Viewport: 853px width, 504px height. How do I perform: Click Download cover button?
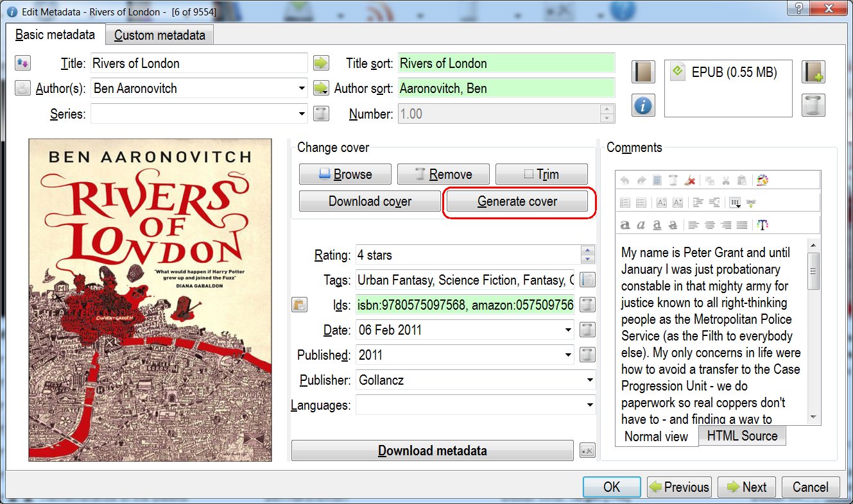pyautogui.click(x=370, y=201)
